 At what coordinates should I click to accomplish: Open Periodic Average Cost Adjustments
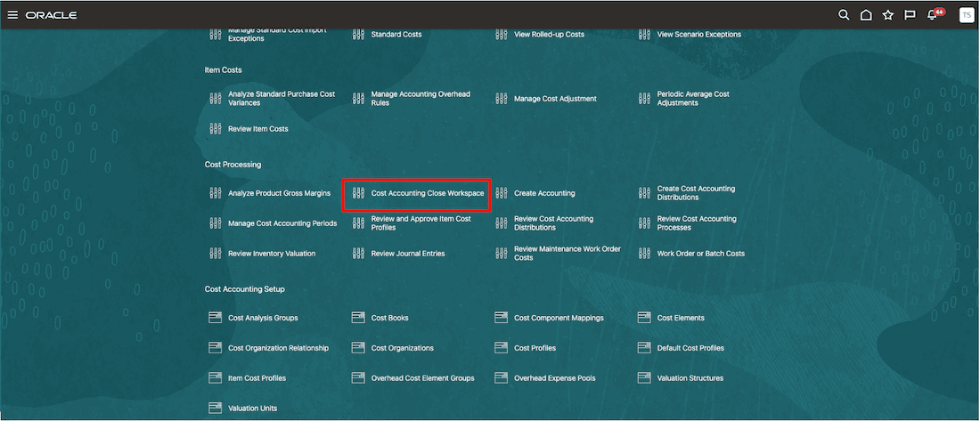693,98
